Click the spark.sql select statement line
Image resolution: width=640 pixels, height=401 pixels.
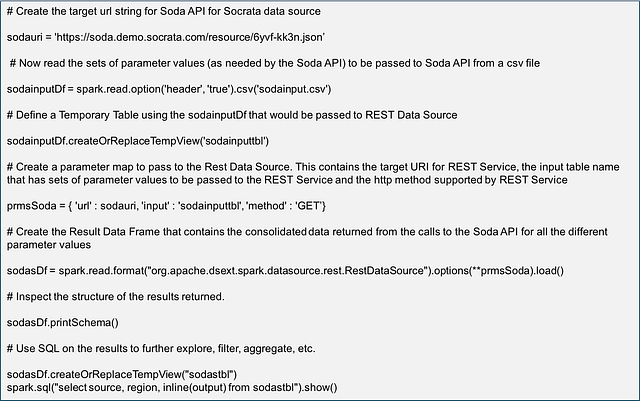172,386
